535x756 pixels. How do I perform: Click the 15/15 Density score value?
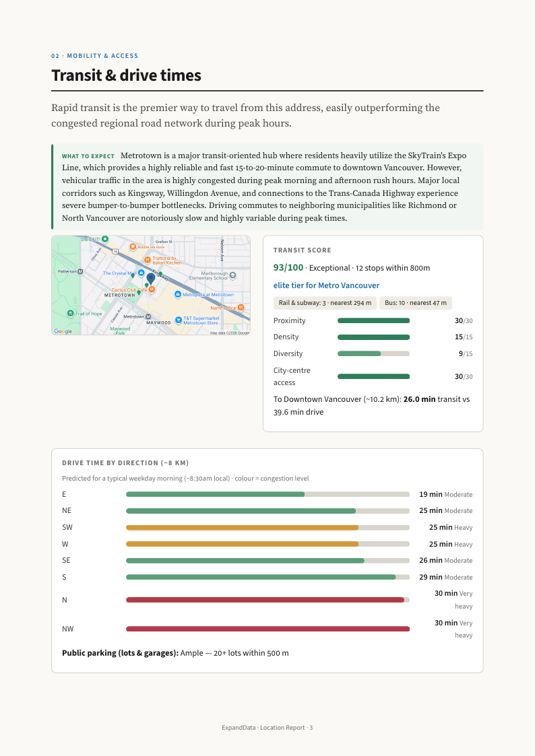(464, 337)
